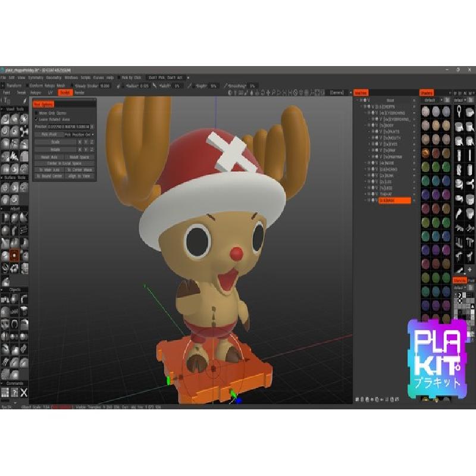Open the Windows menu
Viewport: 476px width, 476px height.
point(71,78)
